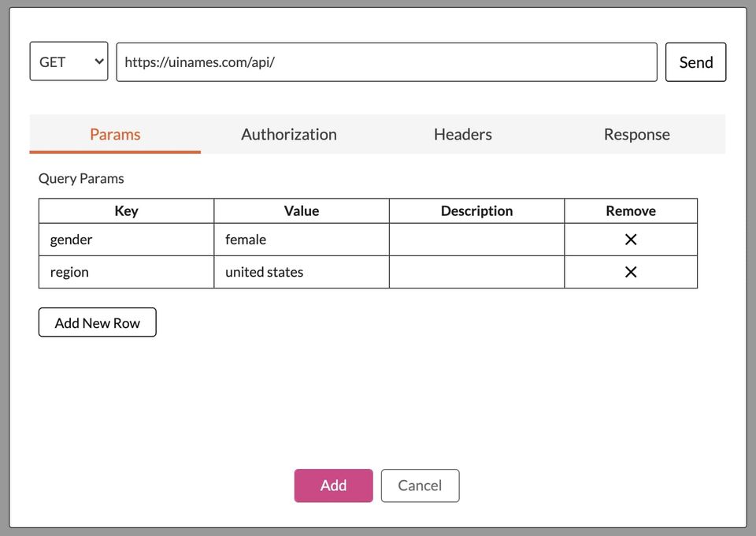Click the region key cell
Screen dimensions: 756x536
tap(126, 272)
